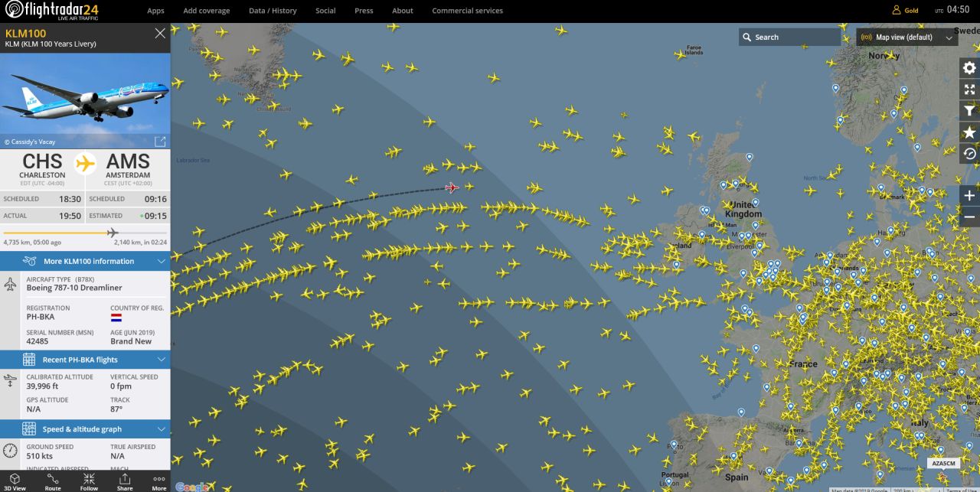Open the Apps menu
This screenshot has height=492, width=980.
tap(155, 11)
